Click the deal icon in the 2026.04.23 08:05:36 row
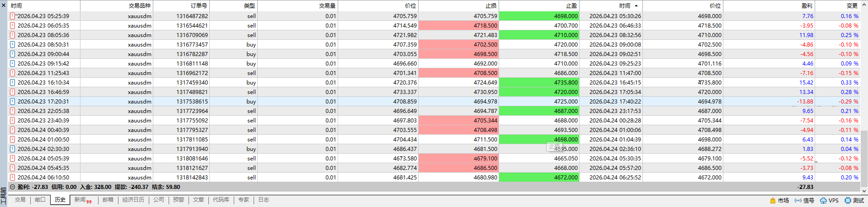Viewport: 868px width, 207px height. [x=13, y=35]
